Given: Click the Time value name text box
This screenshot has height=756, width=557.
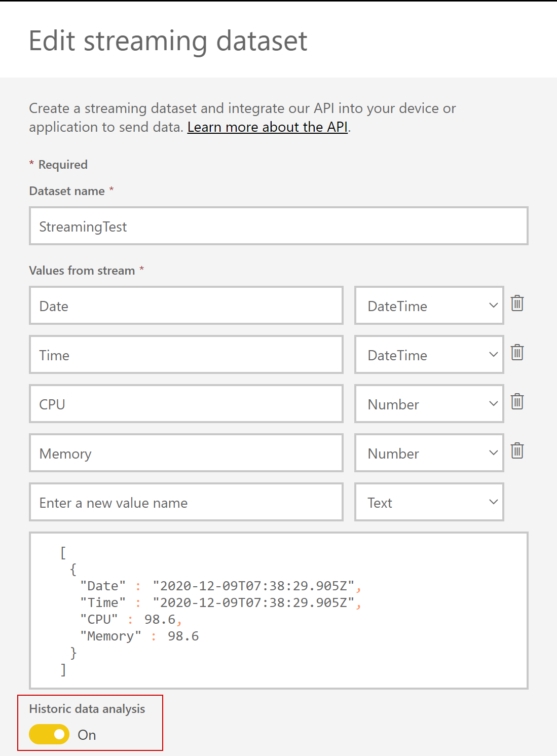Looking at the screenshot, I should coord(186,354).
